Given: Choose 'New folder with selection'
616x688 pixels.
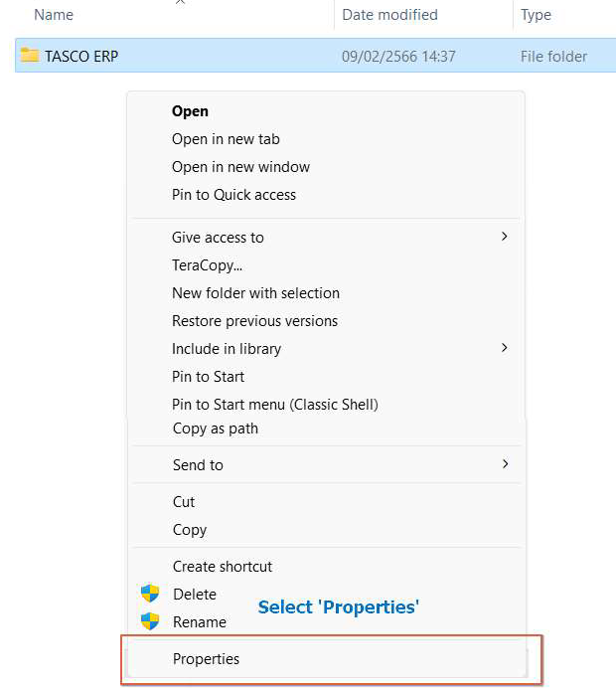Looking at the screenshot, I should click(x=255, y=293).
